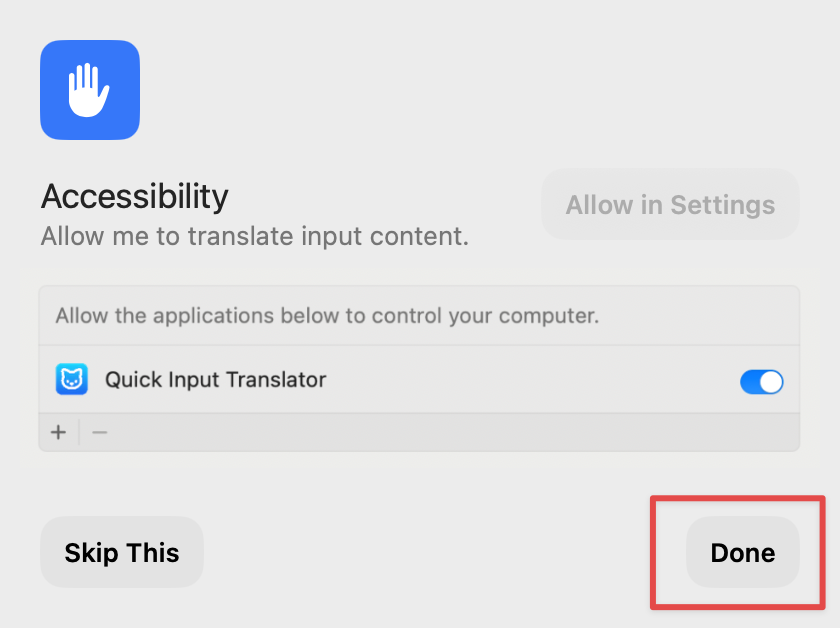
Task: Click the Accessibility heading text
Action: [134, 196]
